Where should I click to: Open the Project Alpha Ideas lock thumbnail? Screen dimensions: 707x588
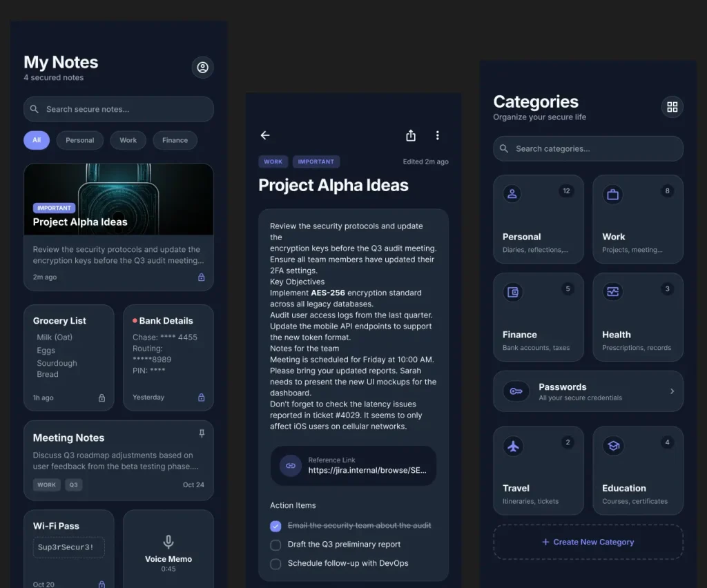(119, 199)
